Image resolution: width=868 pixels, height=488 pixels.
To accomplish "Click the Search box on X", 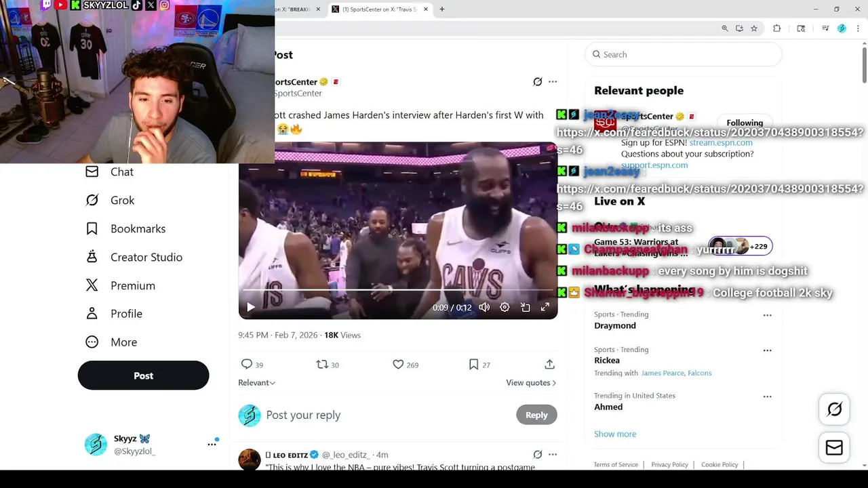I will pos(684,54).
